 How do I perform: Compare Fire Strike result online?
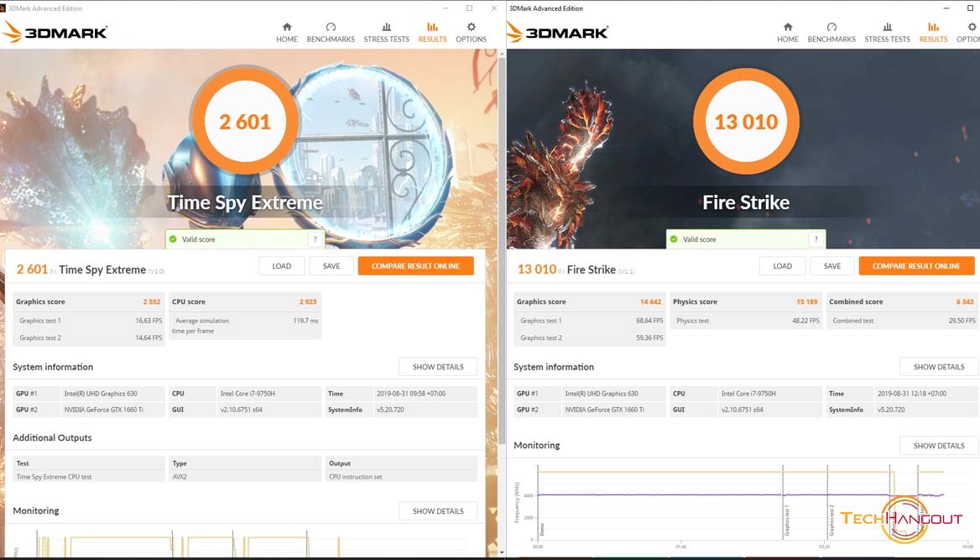(916, 266)
